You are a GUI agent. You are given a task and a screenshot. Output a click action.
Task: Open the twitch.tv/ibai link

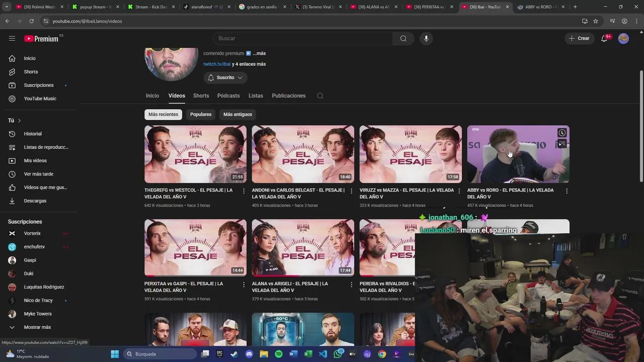[217, 64]
